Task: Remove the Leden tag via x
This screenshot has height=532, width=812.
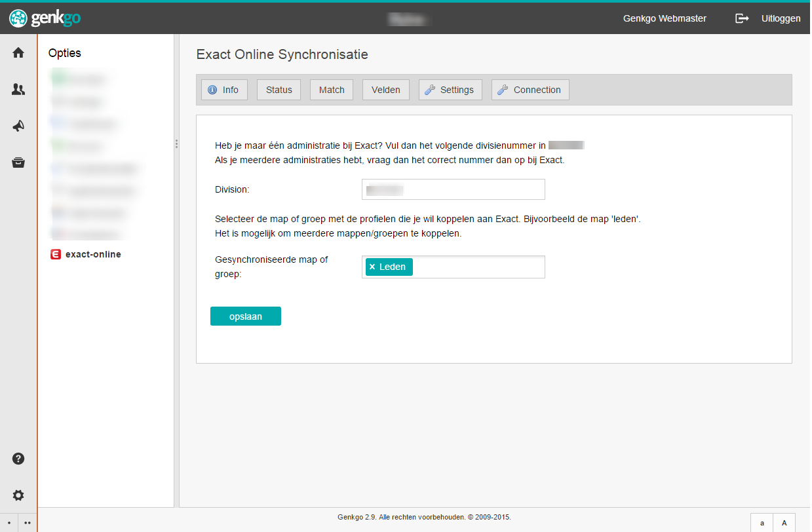Action: pos(372,267)
